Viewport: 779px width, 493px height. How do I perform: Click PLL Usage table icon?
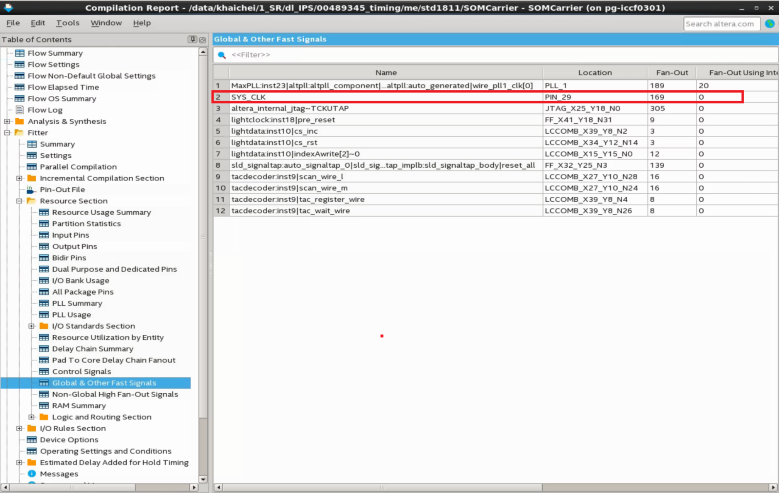tap(44, 315)
